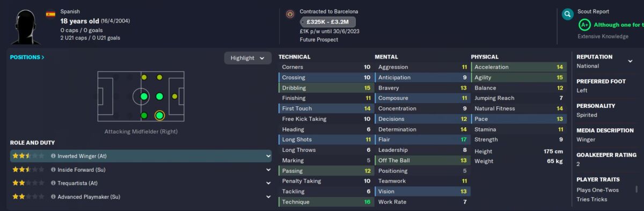Click the Barcelona club badge icon
Viewport: 644px width, 211px height.
pyautogui.click(x=290, y=14)
